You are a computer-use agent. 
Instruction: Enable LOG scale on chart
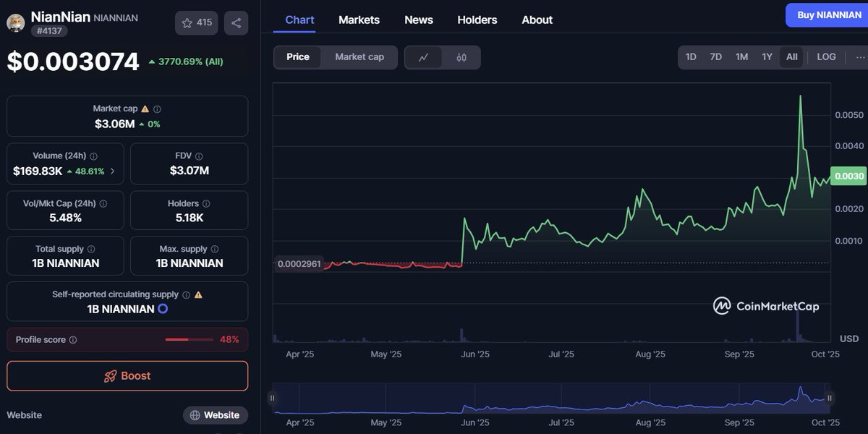[826, 56]
